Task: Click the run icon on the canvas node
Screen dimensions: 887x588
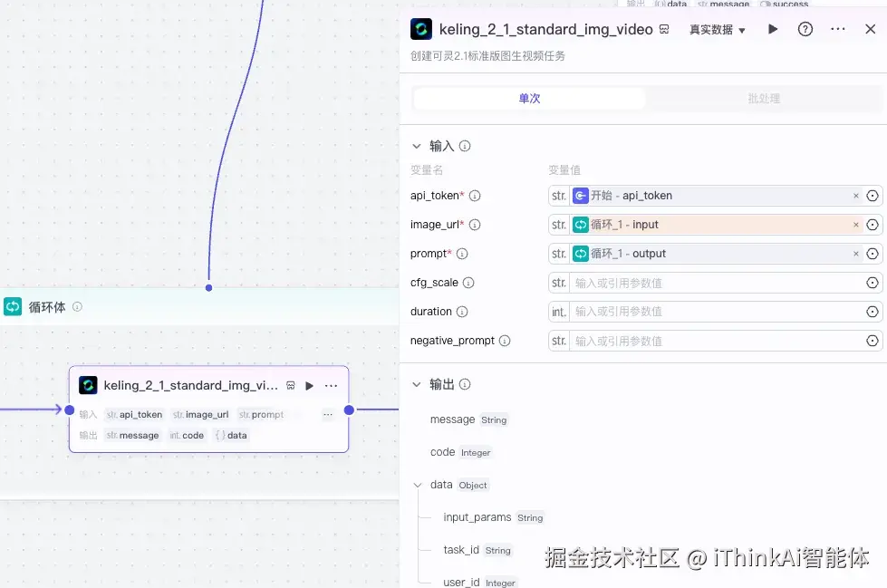Action: (x=311, y=384)
